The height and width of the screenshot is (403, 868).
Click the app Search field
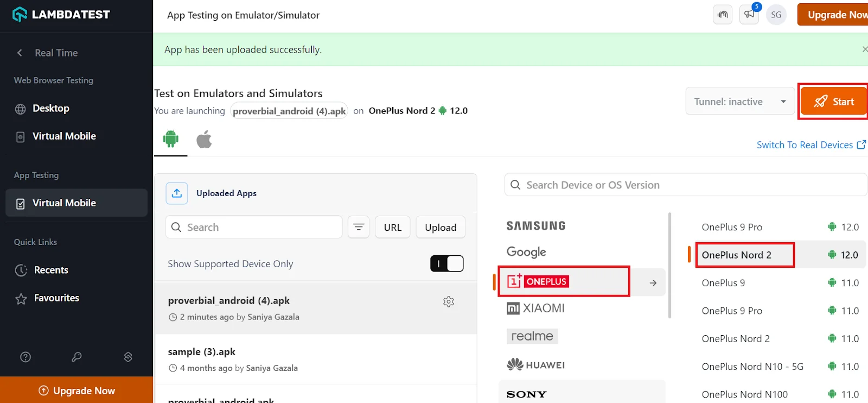point(254,227)
